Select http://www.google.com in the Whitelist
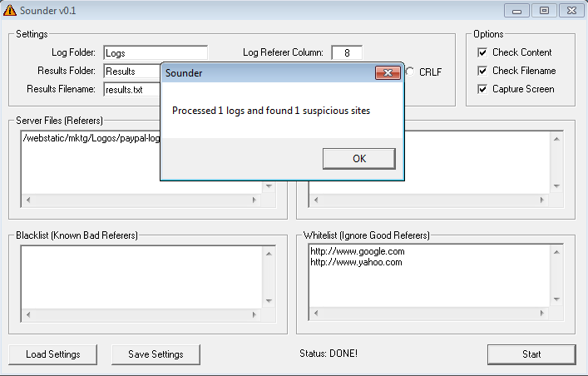588x376 pixels. pos(358,251)
